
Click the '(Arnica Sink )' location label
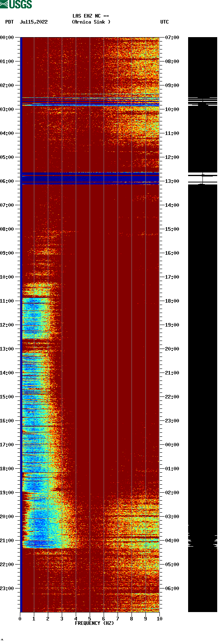tap(91, 22)
